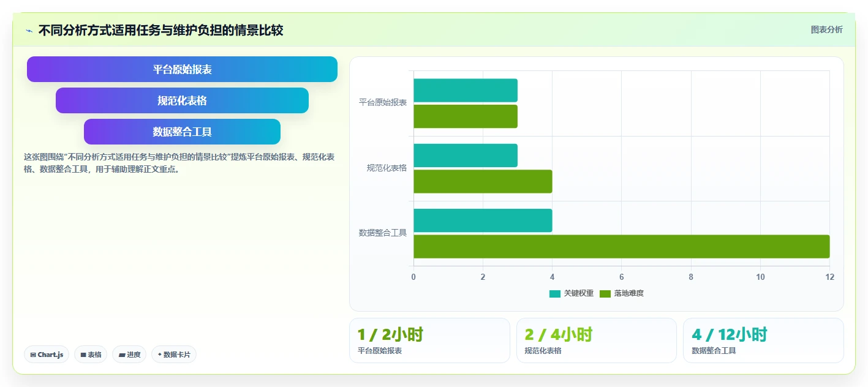This screenshot has width=868, height=387.
Task: Click the description paragraph under the funnel
Action: click(179, 163)
